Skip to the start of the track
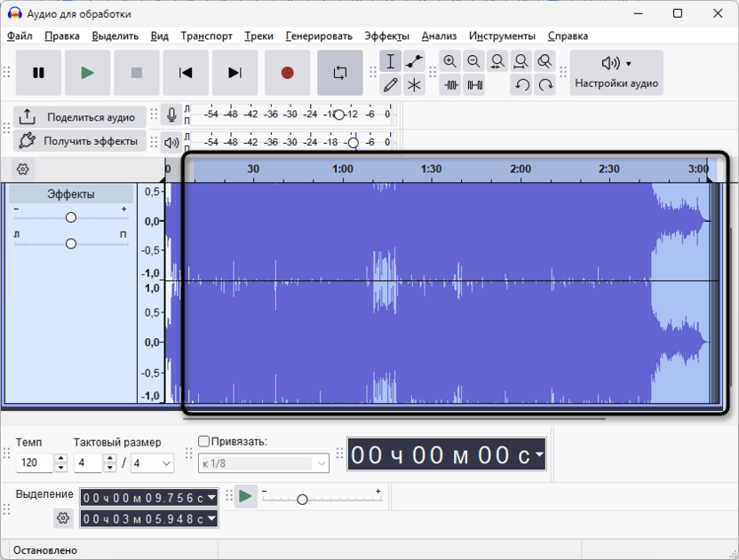 tap(186, 73)
